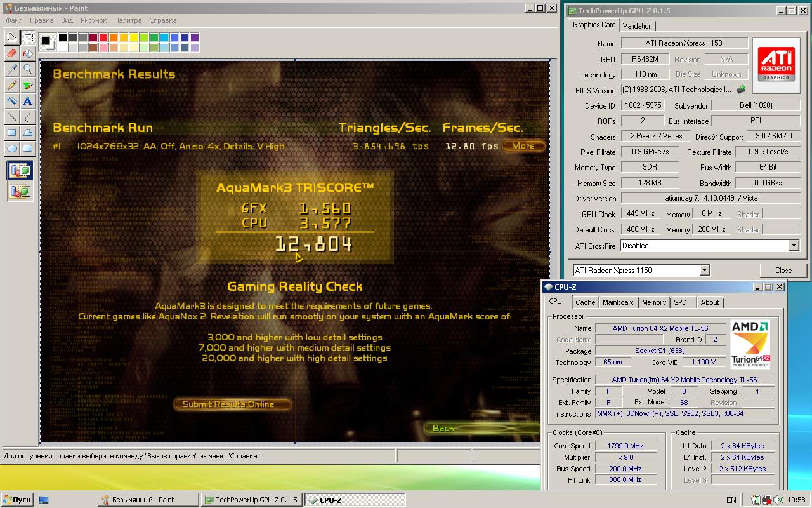Click the CPU-Z taskbar button
The image size is (812, 508).
point(355,500)
